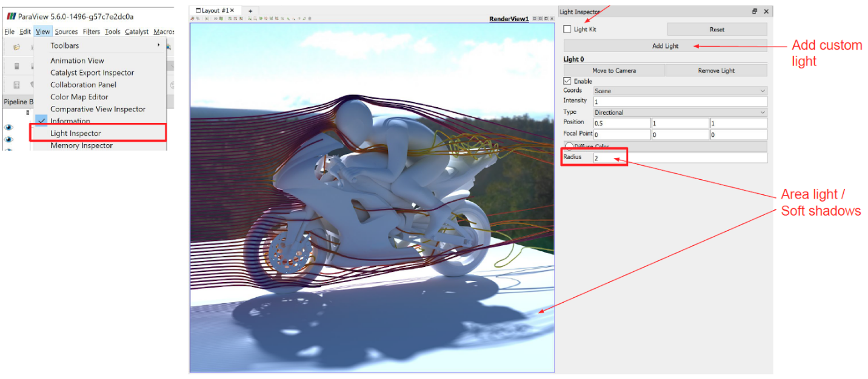The image size is (868, 379).
Task: Uncheck the Enable checkbox for Light 0
Action: [567, 81]
